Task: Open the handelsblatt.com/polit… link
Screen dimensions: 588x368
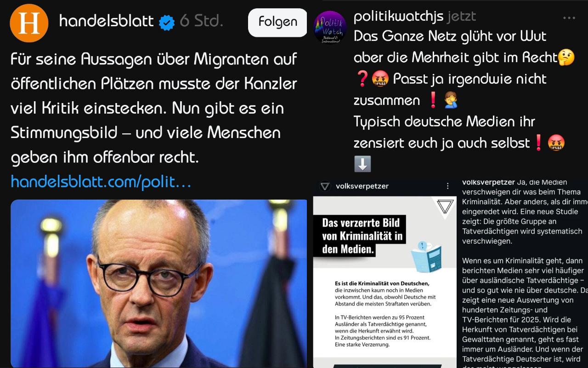Action: (x=101, y=182)
